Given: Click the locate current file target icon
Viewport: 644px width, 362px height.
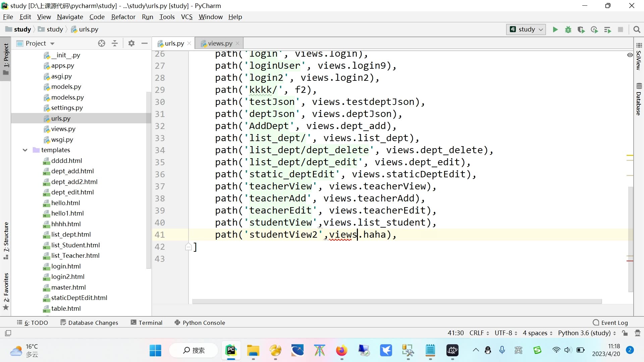Looking at the screenshot, I should [102, 43].
